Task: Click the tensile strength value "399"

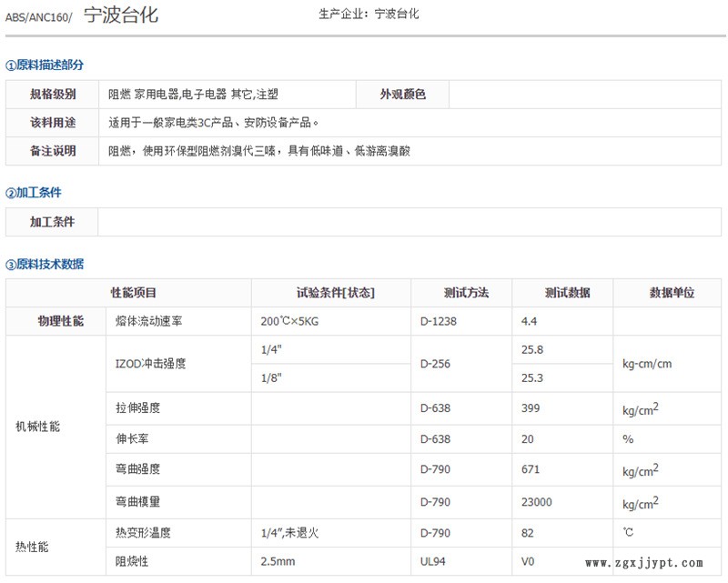Action: (531, 408)
